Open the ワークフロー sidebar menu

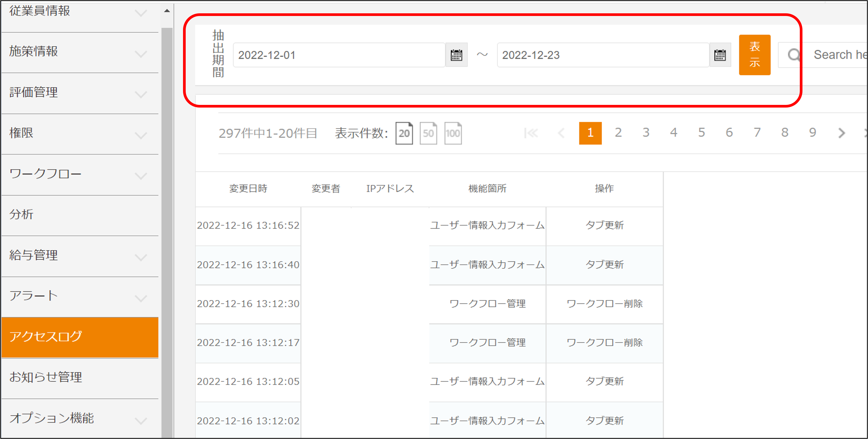[x=80, y=175]
